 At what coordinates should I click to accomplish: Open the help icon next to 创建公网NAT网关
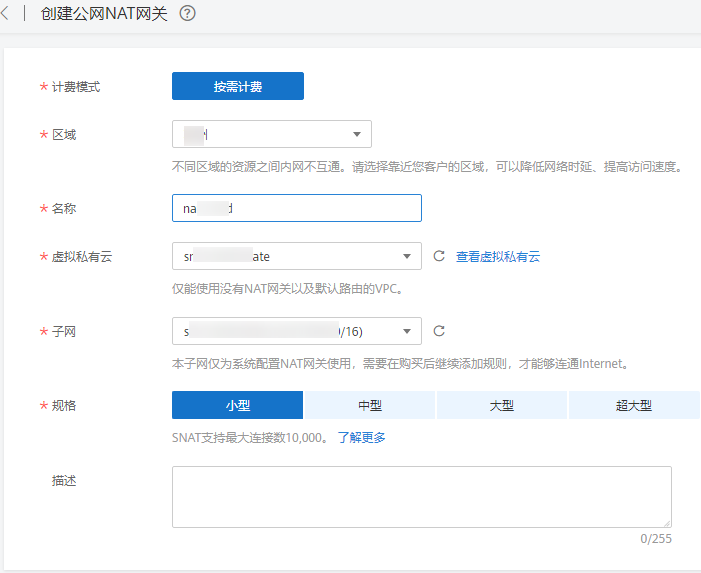187,14
